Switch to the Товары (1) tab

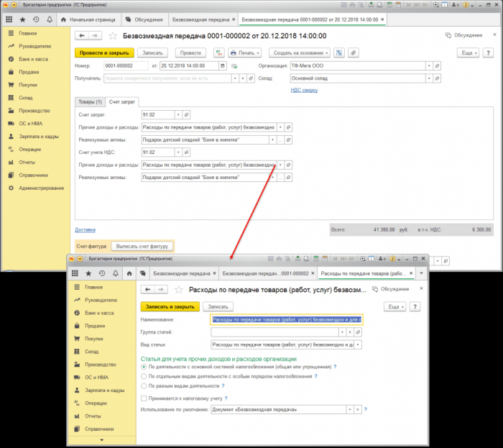(x=90, y=101)
